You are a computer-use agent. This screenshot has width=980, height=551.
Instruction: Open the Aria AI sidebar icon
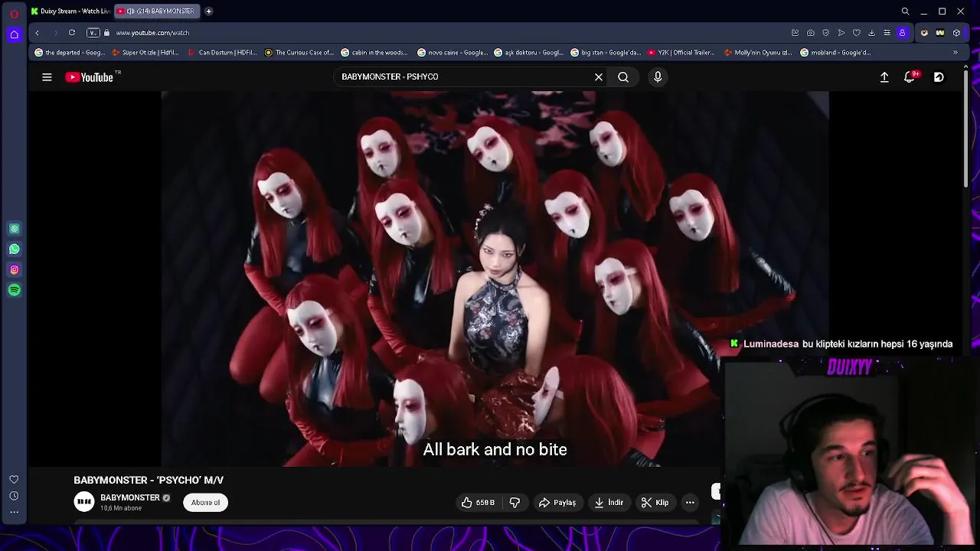click(14, 229)
